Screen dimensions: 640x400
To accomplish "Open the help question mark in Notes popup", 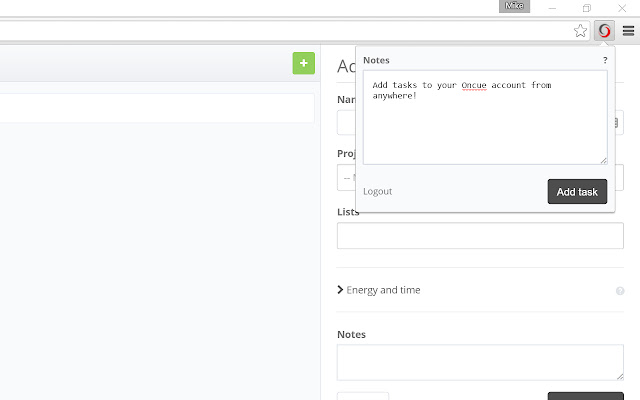I will point(605,60).
